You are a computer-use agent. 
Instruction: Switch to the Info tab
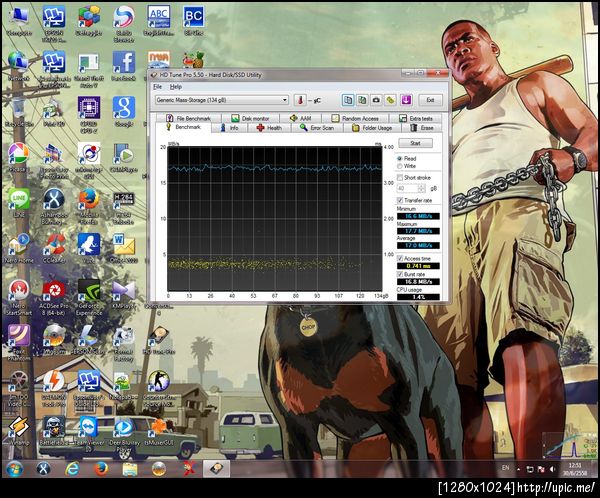coord(230,128)
